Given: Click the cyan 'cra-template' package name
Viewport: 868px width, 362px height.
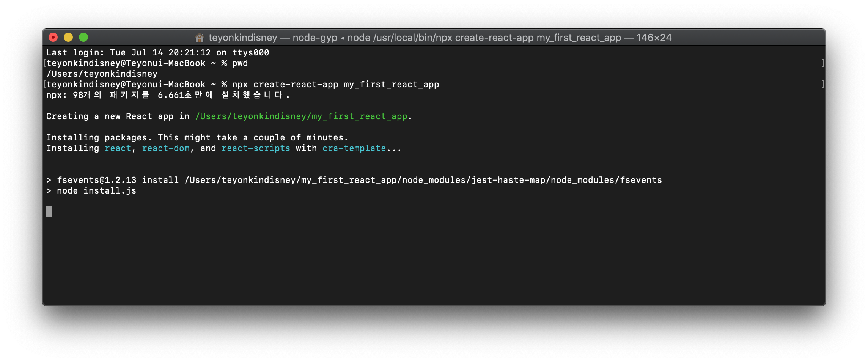Looking at the screenshot, I should [354, 148].
